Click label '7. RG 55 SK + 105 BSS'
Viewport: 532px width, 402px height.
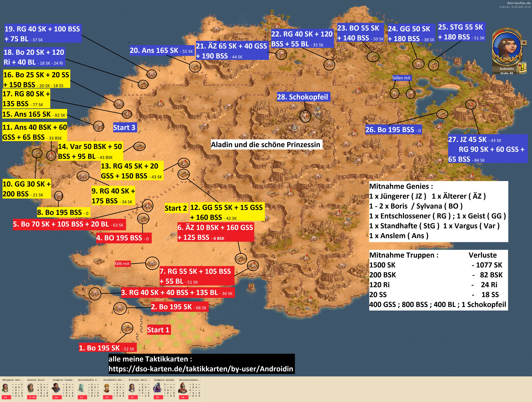tap(197, 276)
